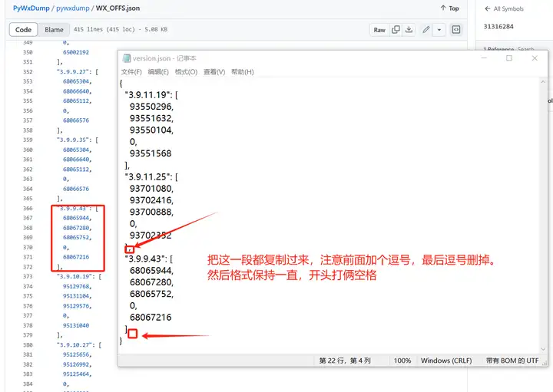This screenshot has width=553, height=392.
Task: Click value 95131040 on GitHub line 378
Action: pos(76,325)
